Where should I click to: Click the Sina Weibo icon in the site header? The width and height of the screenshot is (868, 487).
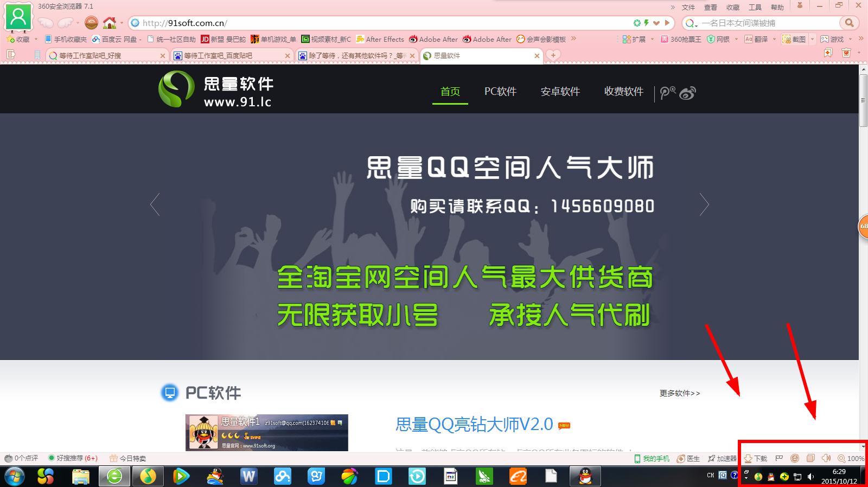pyautogui.click(x=687, y=93)
